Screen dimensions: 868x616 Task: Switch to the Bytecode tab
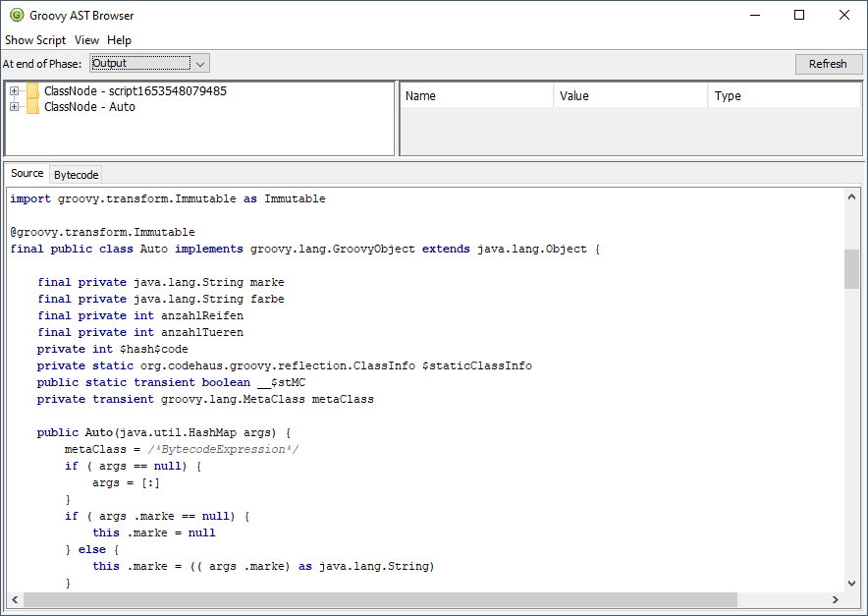(x=76, y=175)
